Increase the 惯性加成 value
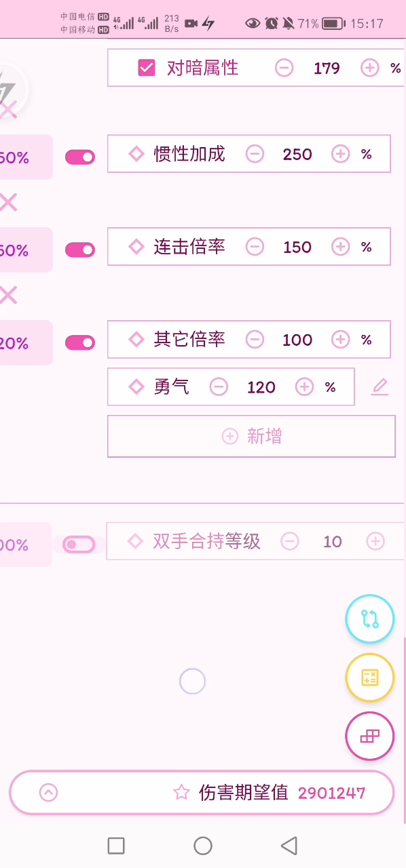 [340, 154]
